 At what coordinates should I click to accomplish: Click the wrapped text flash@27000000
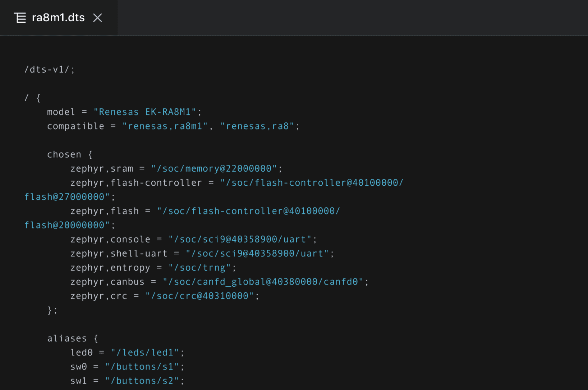tap(64, 197)
